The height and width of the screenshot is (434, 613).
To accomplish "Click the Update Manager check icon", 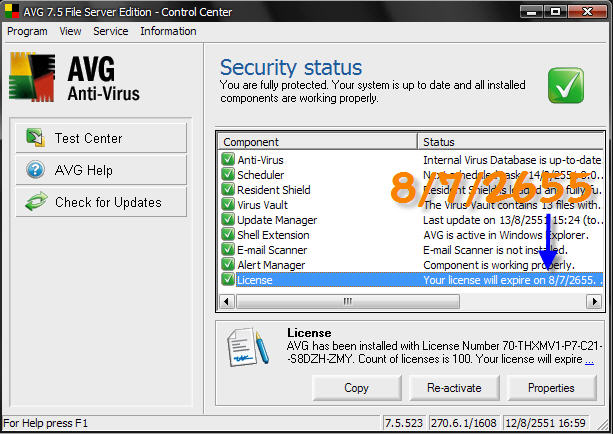I will coord(228,219).
